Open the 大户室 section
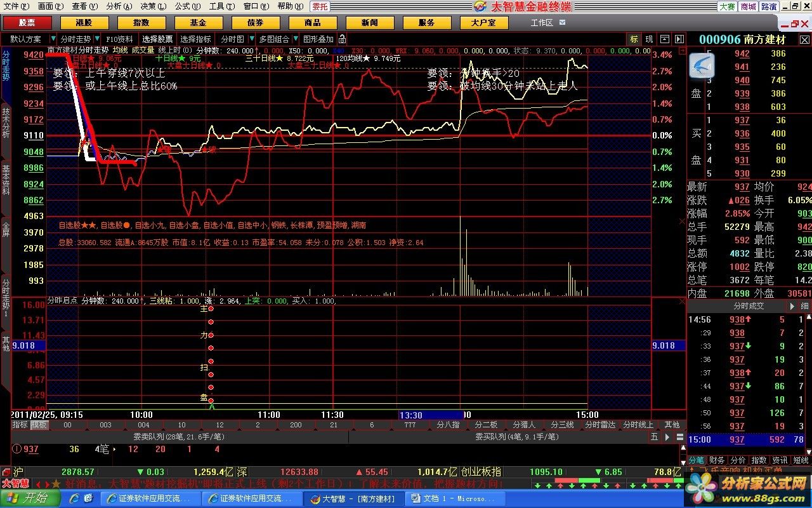This screenshot has width=812, height=508. tap(483, 23)
